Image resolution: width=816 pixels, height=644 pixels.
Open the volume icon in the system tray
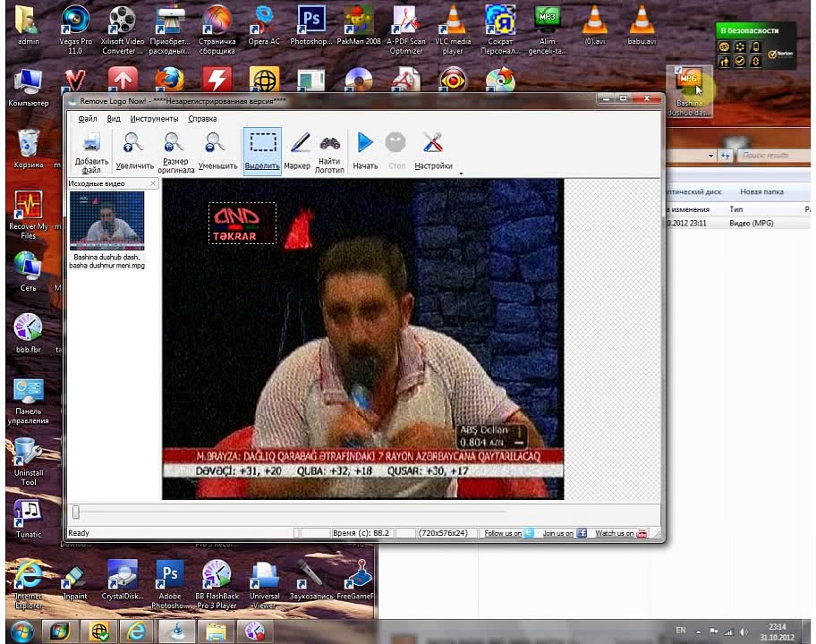coord(744,632)
